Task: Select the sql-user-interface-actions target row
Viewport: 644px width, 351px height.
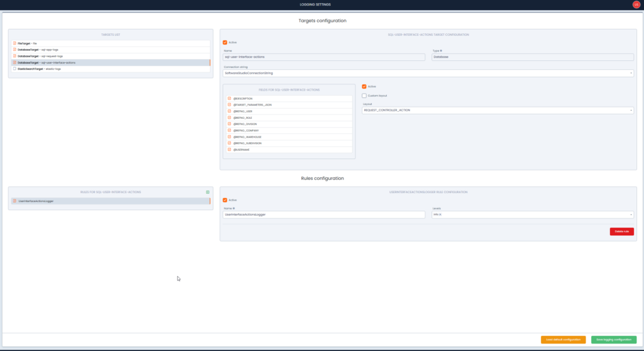Action: pyautogui.click(x=110, y=63)
